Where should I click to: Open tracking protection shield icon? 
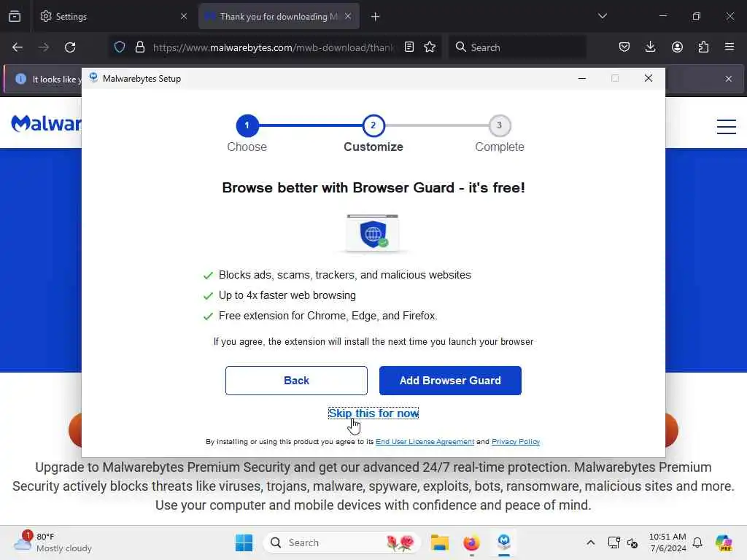pos(120,47)
